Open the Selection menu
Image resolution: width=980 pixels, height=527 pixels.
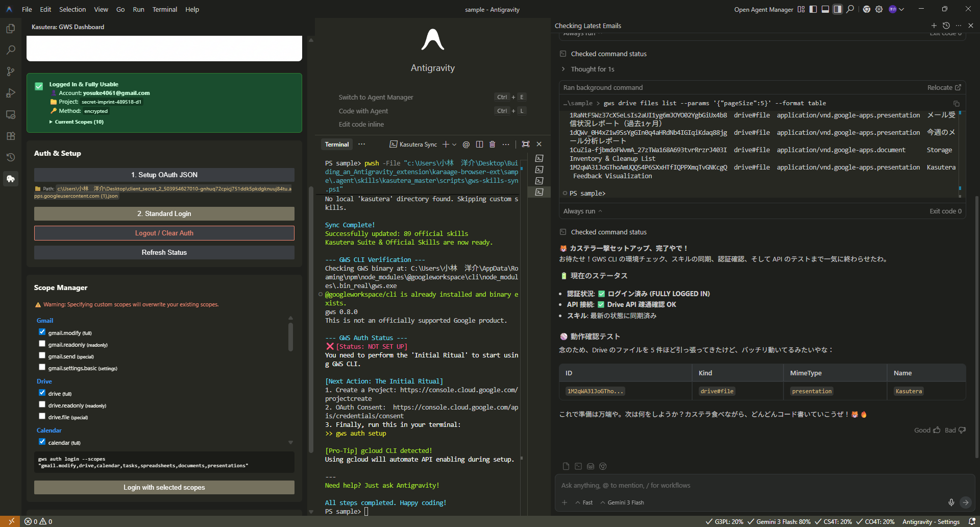coord(72,9)
